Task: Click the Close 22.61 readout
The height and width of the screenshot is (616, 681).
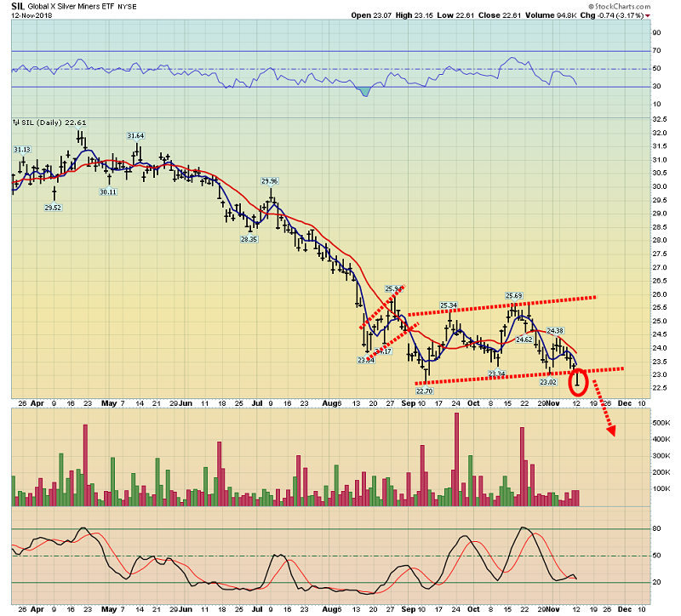Action: point(500,15)
